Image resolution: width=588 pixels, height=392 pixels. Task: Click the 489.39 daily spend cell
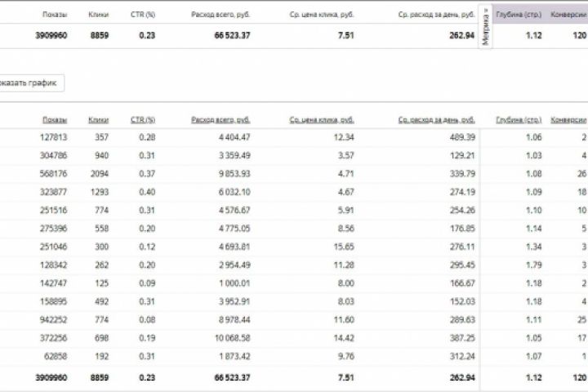(461, 136)
